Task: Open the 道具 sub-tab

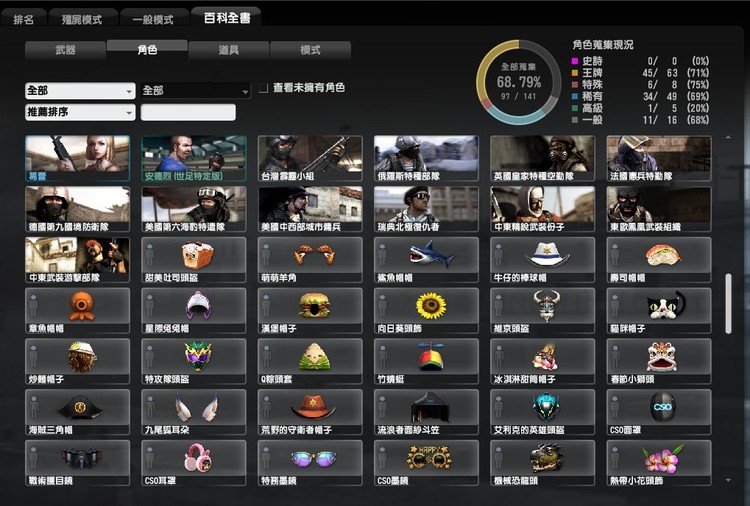Action: point(229,50)
